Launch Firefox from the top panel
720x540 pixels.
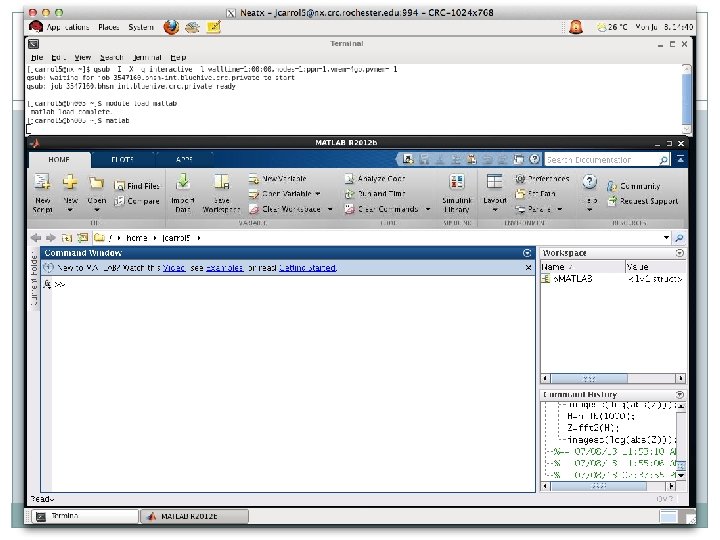tap(171, 27)
